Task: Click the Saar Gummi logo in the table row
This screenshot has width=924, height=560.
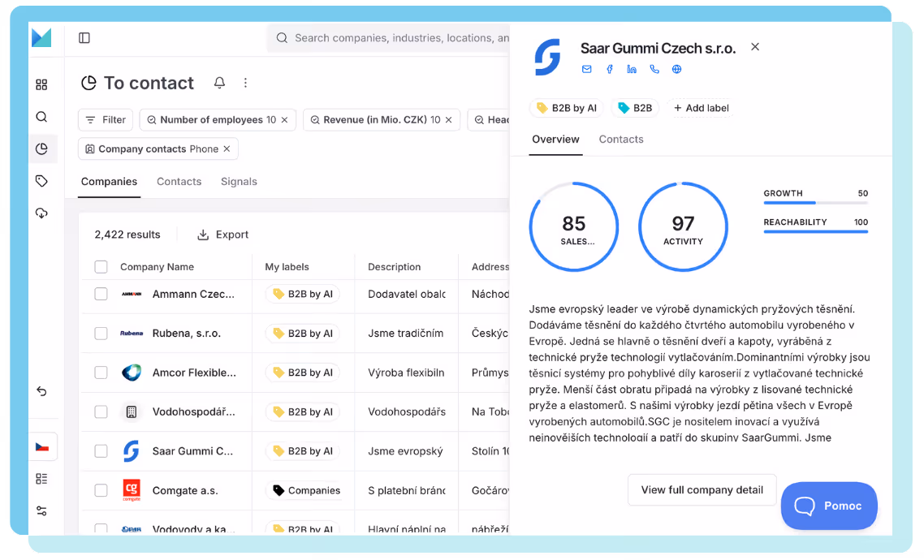Action: click(x=132, y=451)
